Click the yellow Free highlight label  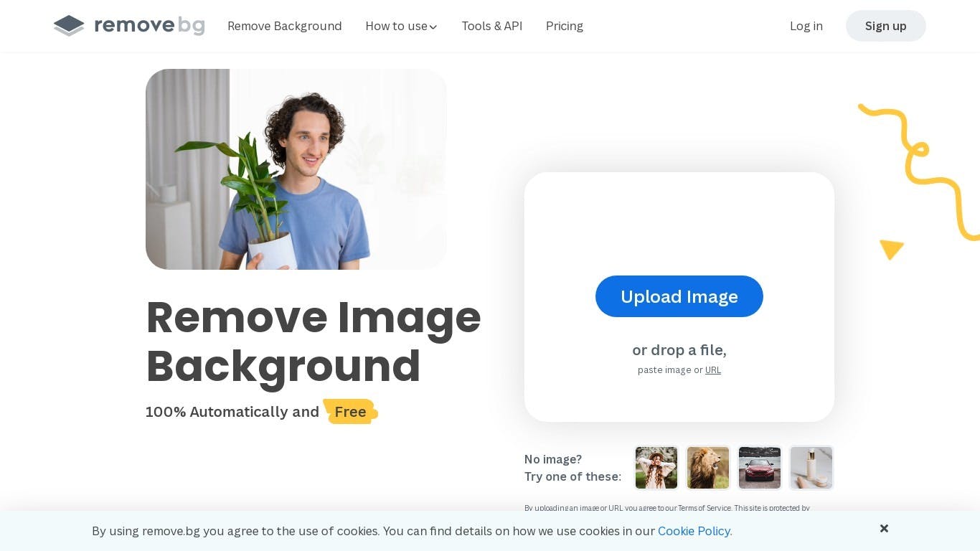coord(350,412)
